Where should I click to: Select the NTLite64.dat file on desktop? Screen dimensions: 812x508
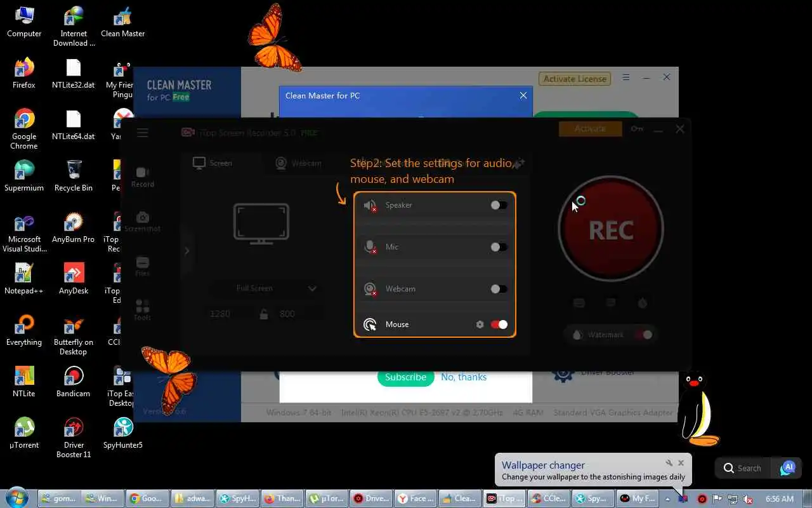point(74,124)
